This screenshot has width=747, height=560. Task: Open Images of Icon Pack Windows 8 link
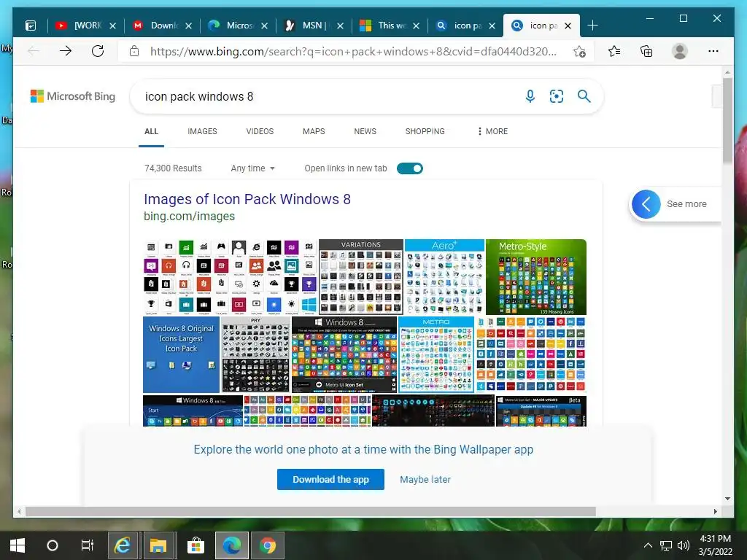[247, 199]
